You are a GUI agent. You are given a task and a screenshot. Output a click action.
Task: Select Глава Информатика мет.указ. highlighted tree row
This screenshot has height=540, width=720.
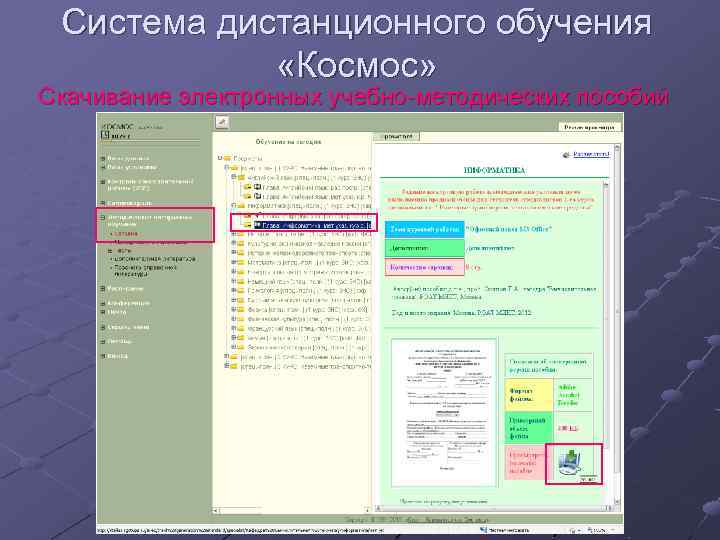(x=312, y=225)
